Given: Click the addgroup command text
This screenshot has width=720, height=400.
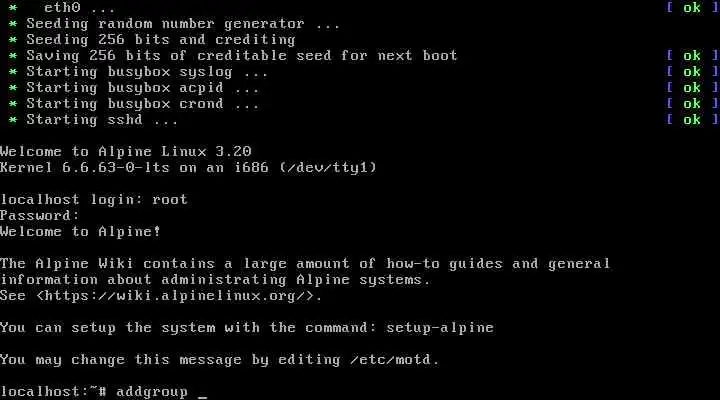Looking at the screenshot, I should pos(152,392).
